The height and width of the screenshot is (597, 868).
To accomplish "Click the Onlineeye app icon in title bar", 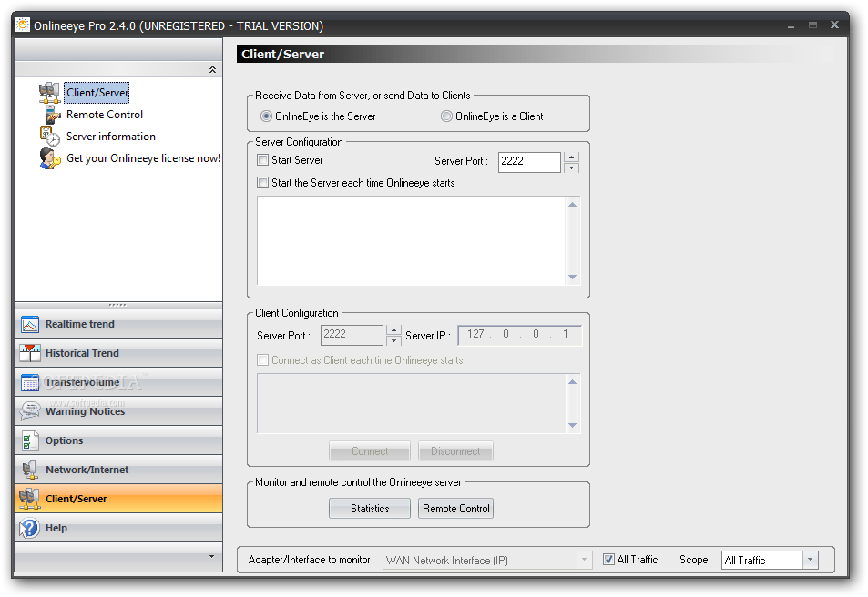I will coord(23,25).
